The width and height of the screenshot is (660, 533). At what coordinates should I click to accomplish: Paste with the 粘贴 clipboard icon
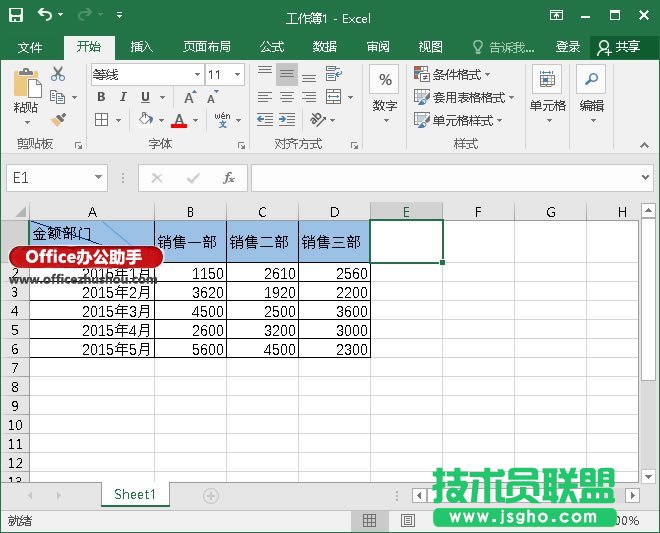point(27,83)
